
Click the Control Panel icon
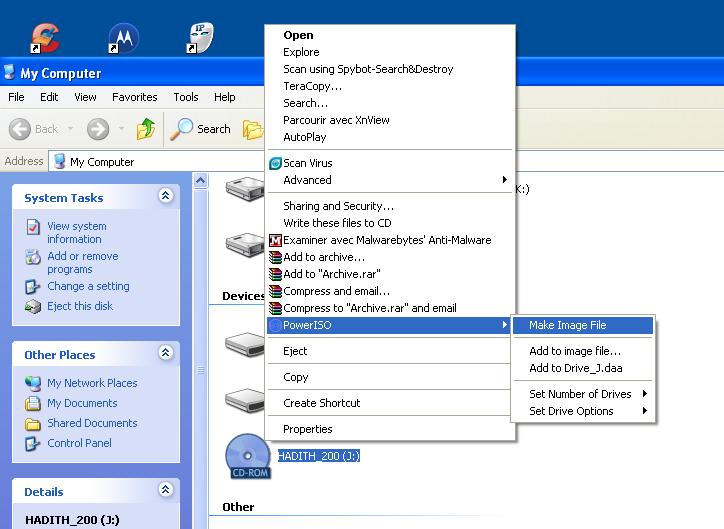click(32, 444)
